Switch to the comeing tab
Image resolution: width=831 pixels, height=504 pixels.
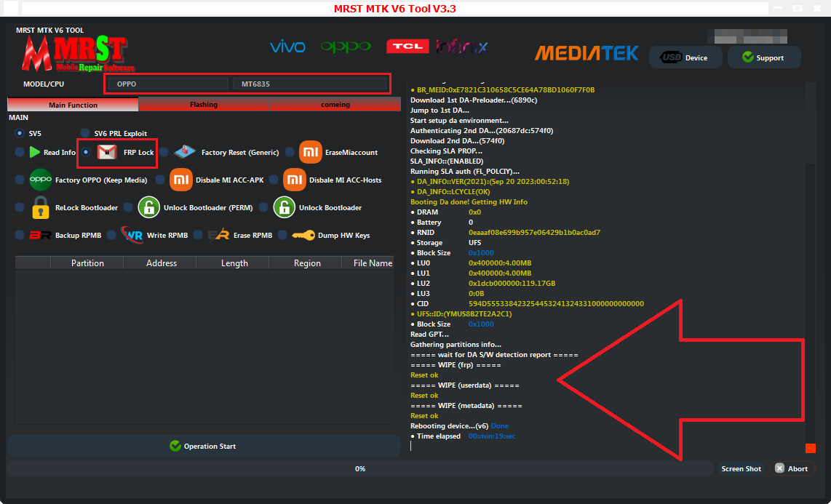click(x=335, y=105)
